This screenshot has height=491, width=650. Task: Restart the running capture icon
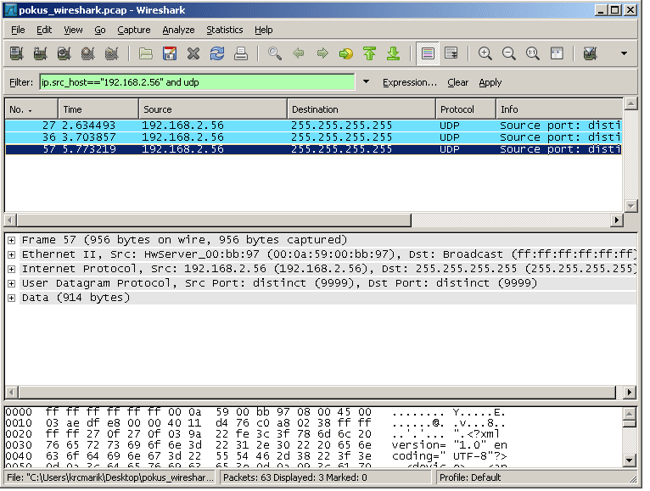pos(112,53)
